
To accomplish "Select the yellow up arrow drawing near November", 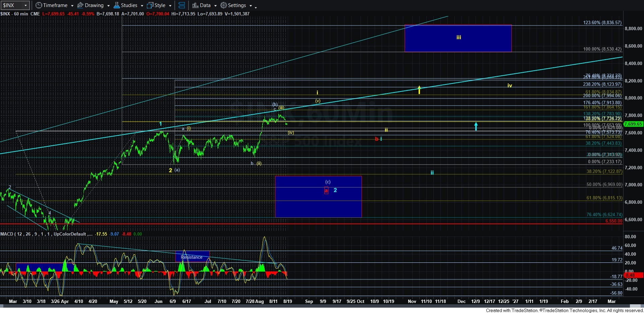I will [x=419, y=90].
